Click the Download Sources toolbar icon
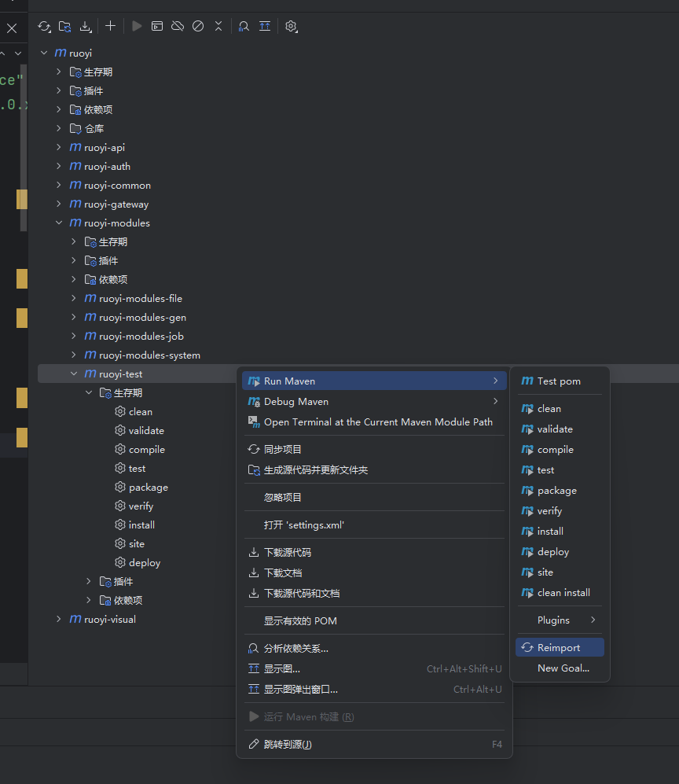This screenshot has height=784, width=679. pyautogui.click(x=86, y=26)
